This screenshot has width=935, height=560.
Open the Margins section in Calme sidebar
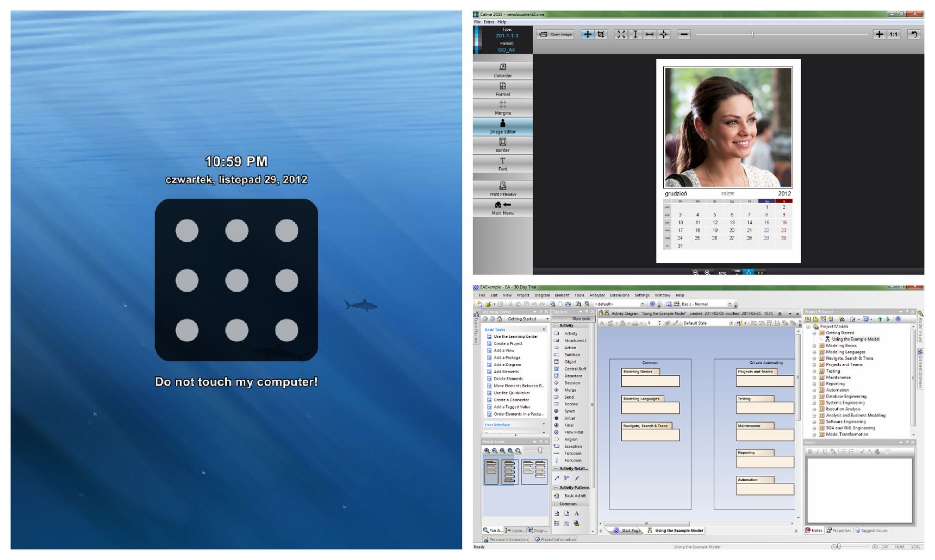[503, 108]
